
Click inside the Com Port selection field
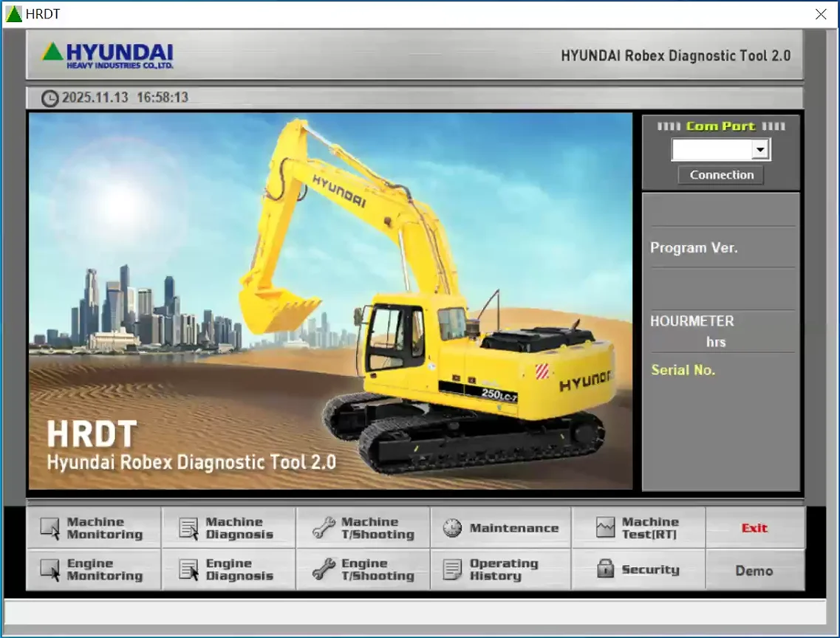[711, 149]
